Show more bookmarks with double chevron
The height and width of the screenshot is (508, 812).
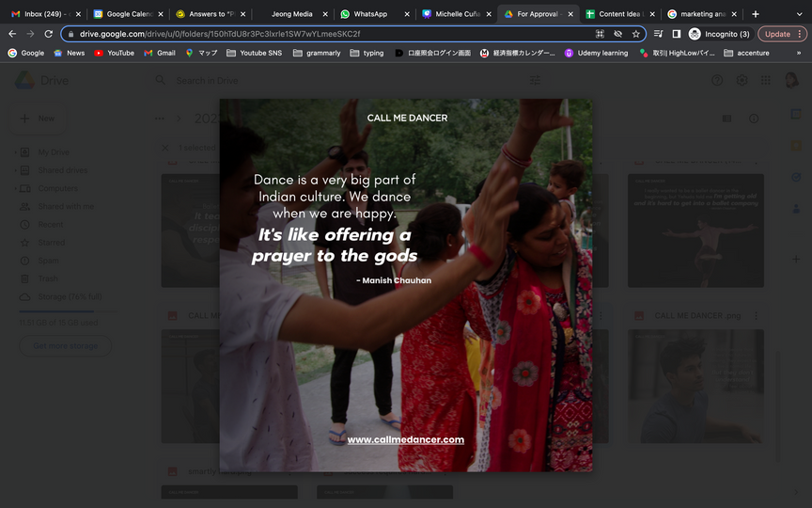(x=799, y=53)
